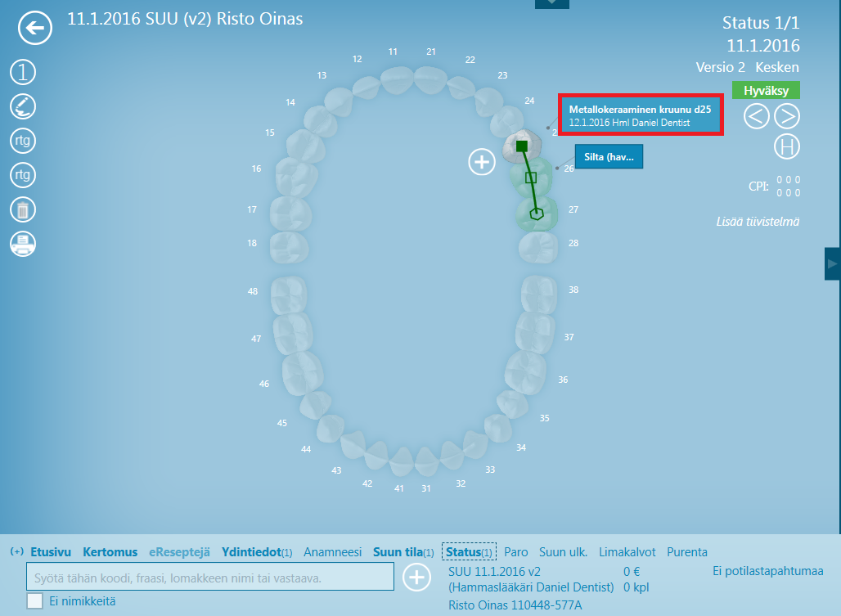841x616 pixels.
Task: Open the Paro tab
Action: click(x=516, y=551)
